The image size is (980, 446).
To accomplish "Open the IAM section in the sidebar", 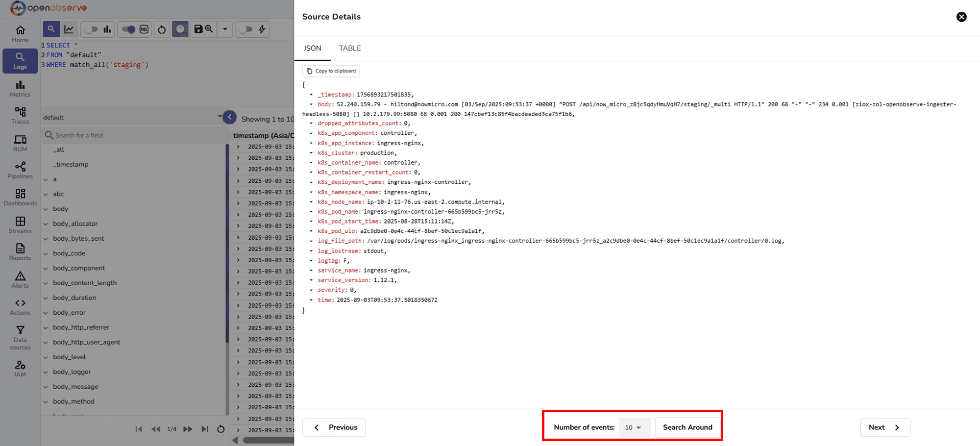I will pyautogui.click(x=20, y=368).
